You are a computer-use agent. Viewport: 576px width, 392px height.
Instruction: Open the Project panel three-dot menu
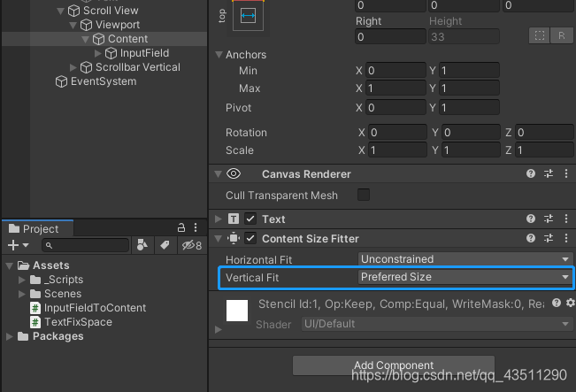click(x=196, y=227)
